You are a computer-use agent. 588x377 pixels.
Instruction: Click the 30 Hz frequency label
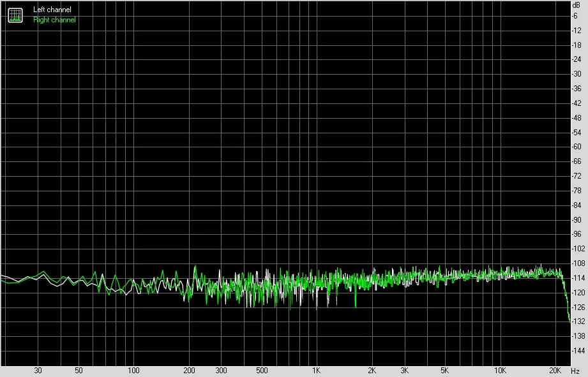tap(38, 371)
